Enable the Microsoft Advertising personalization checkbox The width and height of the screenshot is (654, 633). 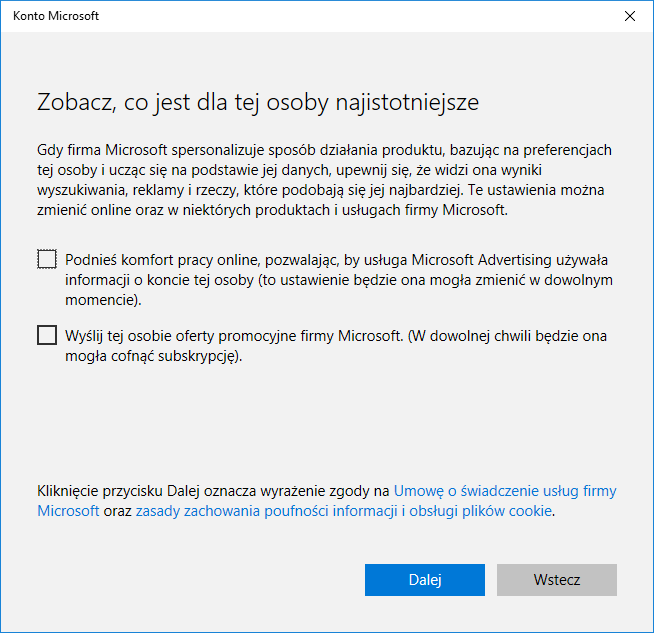click(46, 260)
